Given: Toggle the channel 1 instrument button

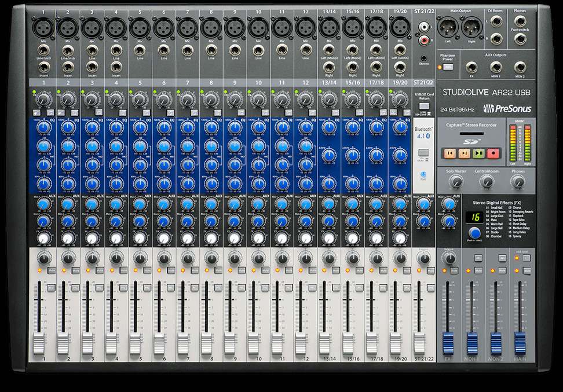Looking at the screenshot, I should tap(37, 112).
